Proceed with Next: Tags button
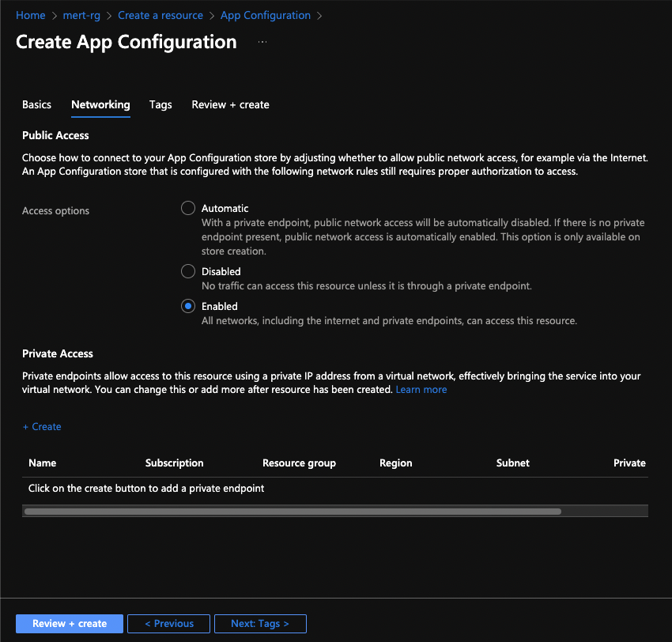This screenshot has width=672, height=642. click(260, 624)
